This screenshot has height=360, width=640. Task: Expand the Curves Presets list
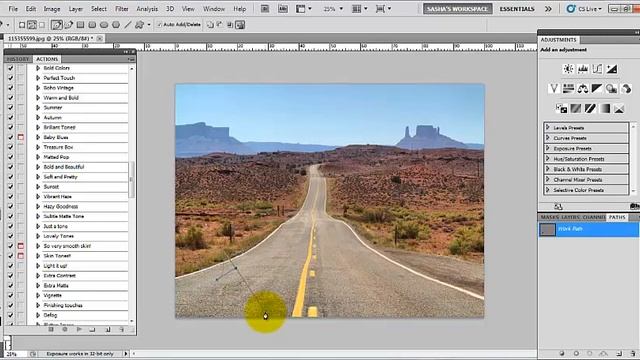548,138
